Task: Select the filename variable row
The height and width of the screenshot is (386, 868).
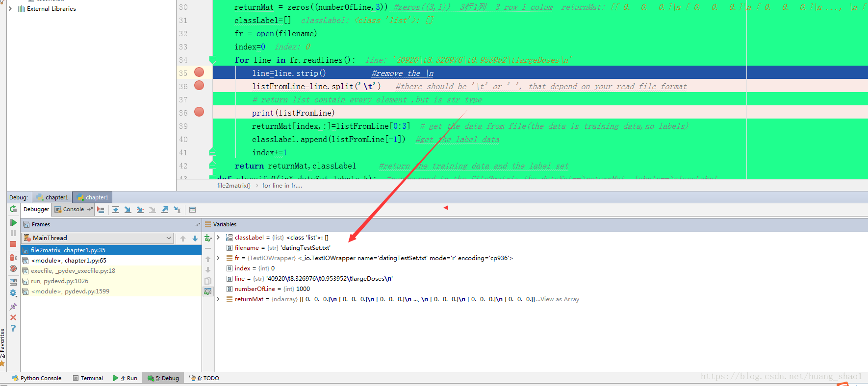Action: tap(541, 248)
